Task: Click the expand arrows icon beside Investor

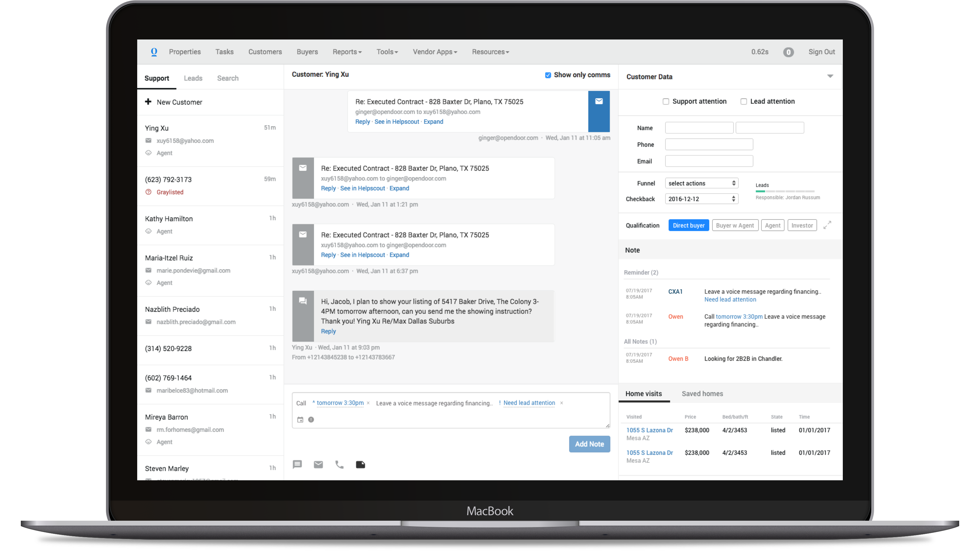Action: (827, 225)
